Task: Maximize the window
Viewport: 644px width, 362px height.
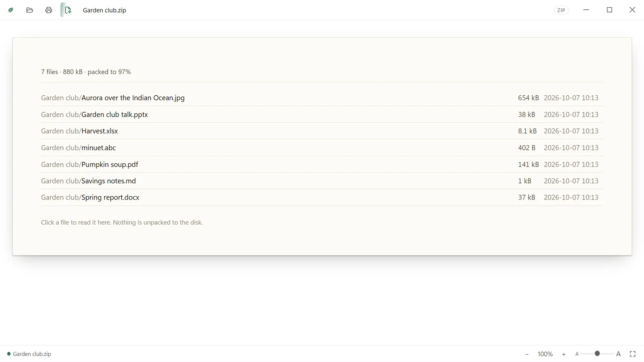Action: 609,10
